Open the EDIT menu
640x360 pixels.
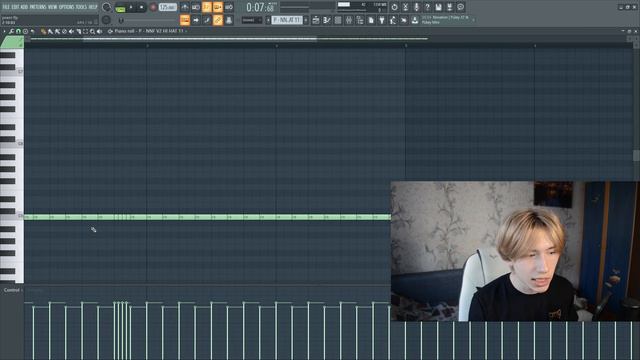tap(15, 7)
